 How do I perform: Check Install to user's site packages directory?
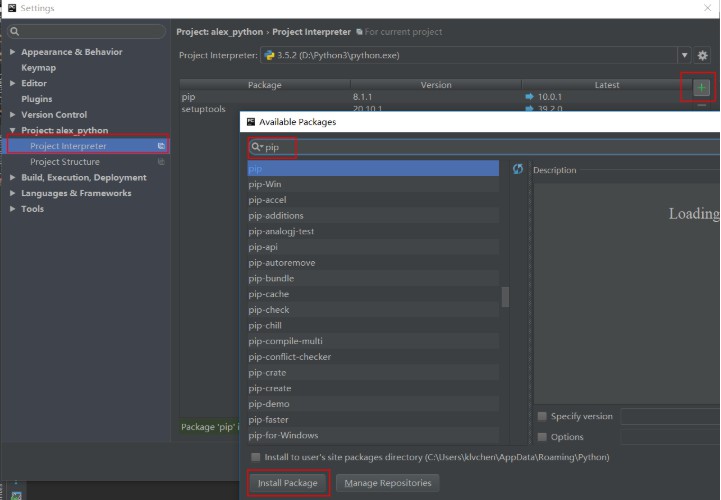(x=255, y=457)
